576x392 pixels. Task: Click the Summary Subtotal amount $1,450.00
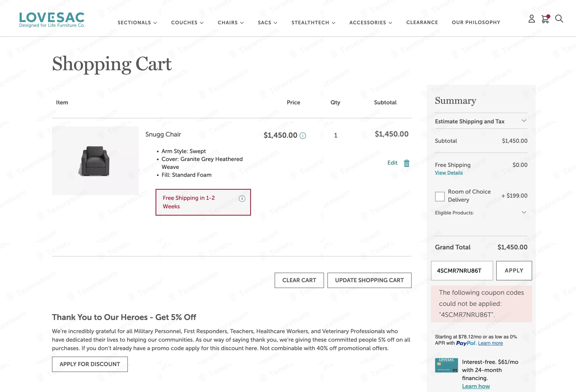[515, 141]
